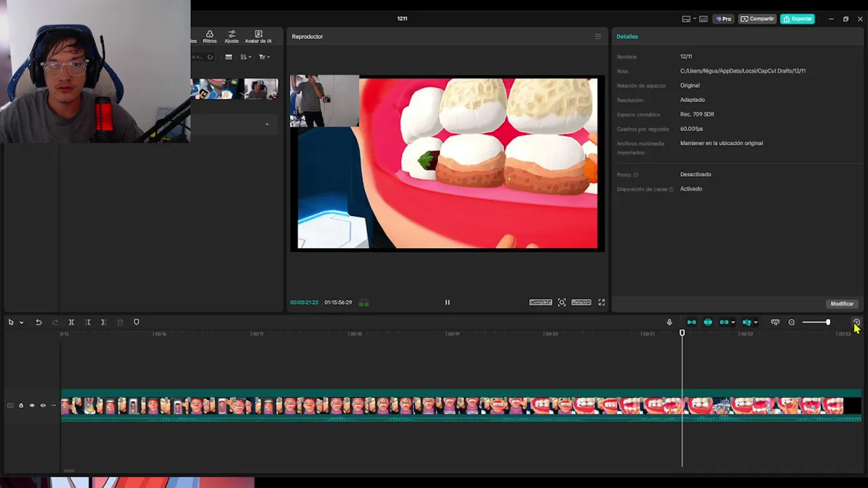Add a marker to the timeline
868x488 pixels.
(x=136, y=322)
